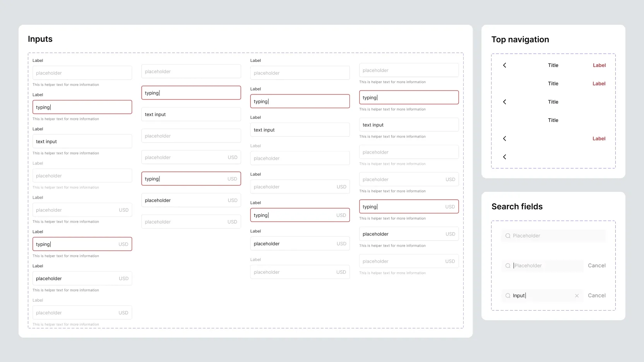Click the unlabeled 'text input' field with helper text
The height and width of the screenshot is (362, 644).
pyautogui.click(x=409, y=125)
